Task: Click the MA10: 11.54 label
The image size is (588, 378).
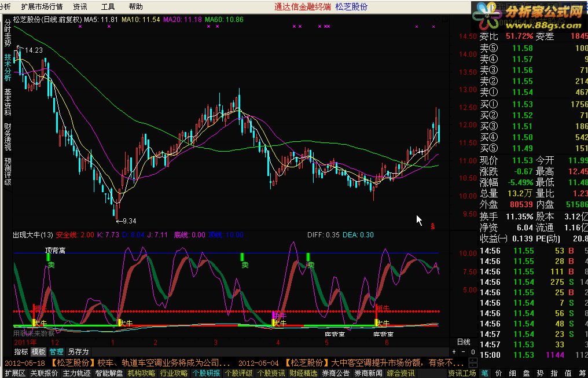Action: pos(141,20)
